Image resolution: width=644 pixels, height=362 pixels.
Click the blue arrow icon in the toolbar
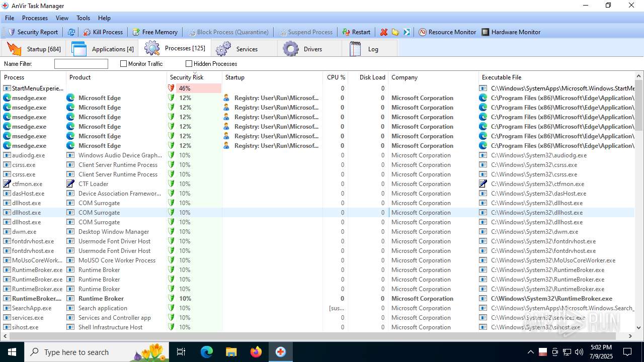pos(407,32)
